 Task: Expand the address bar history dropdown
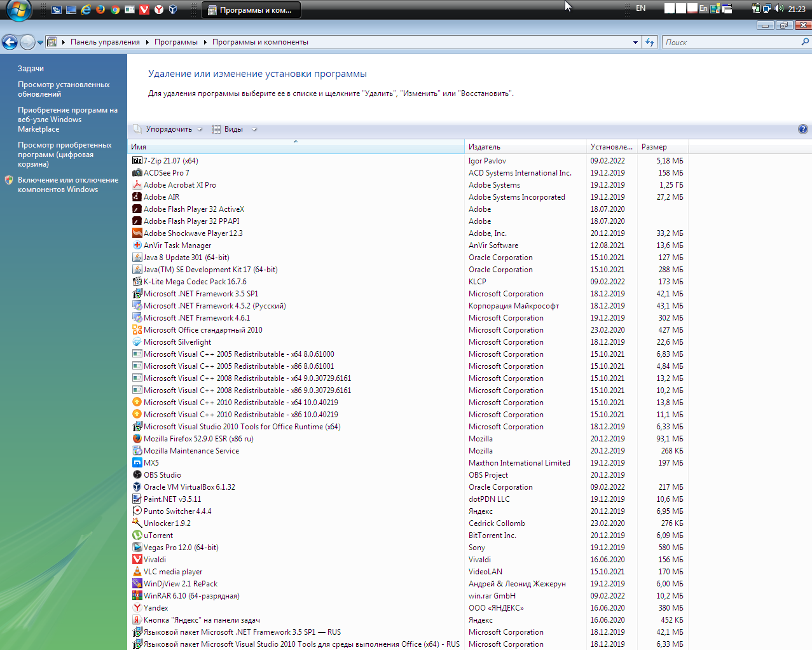pyautogui.click(x=635, y=43)
